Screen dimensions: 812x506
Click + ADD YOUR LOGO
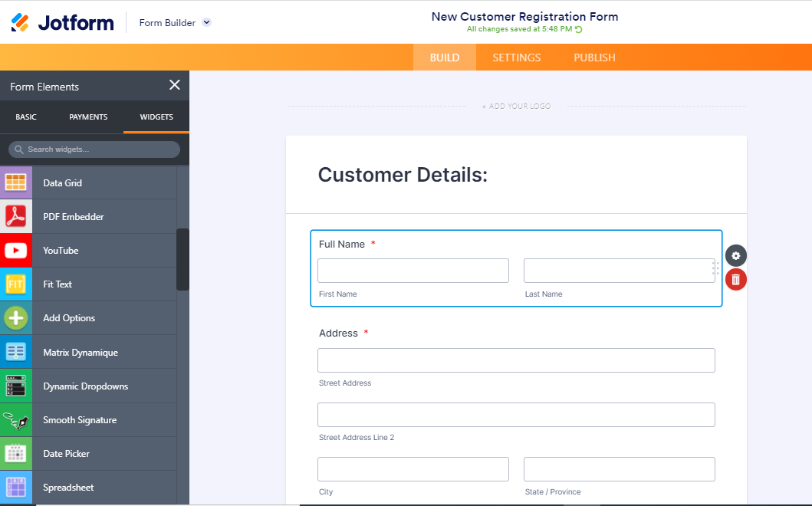click(516, 106)
